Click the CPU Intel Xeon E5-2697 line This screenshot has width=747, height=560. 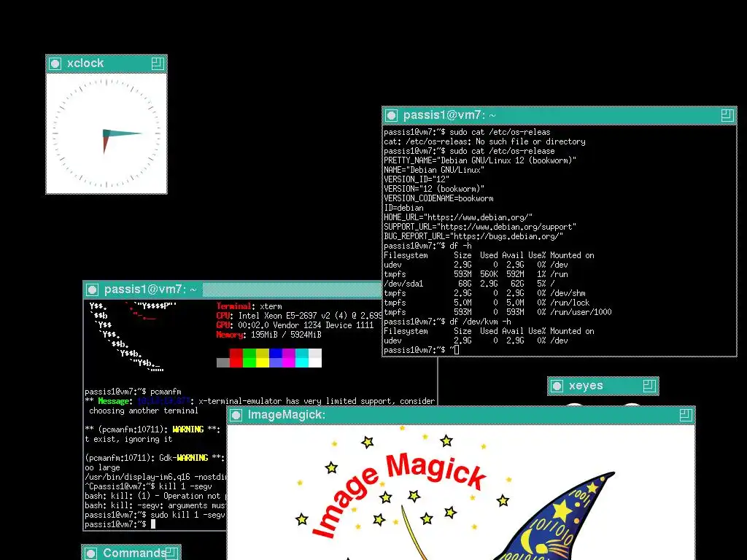[299, 316]
